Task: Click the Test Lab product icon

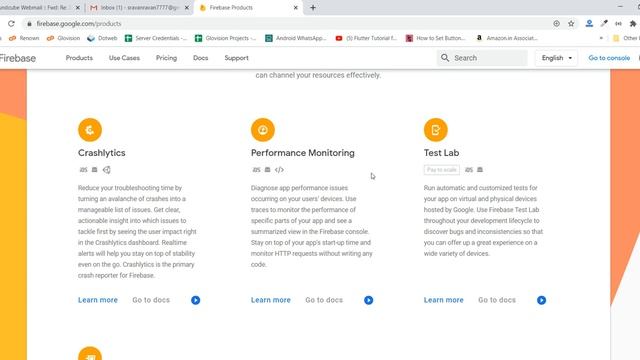Action: pyautogui.click(x=436, y=130)
